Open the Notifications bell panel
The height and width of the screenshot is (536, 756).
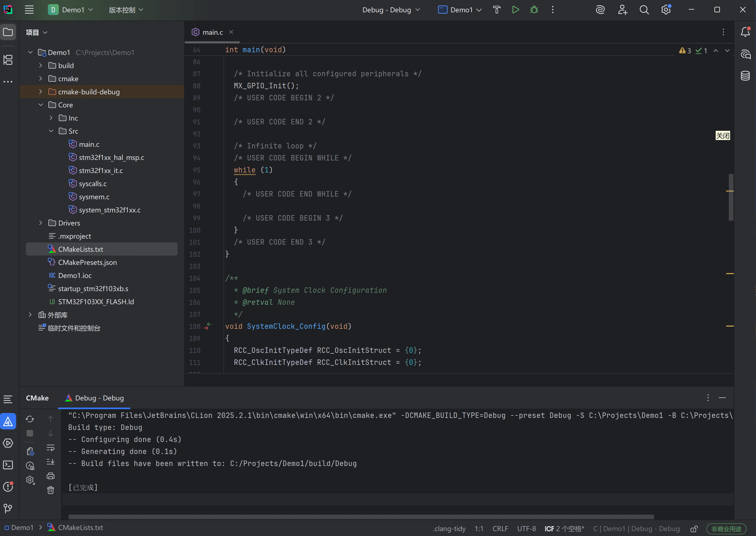point(745,32)
